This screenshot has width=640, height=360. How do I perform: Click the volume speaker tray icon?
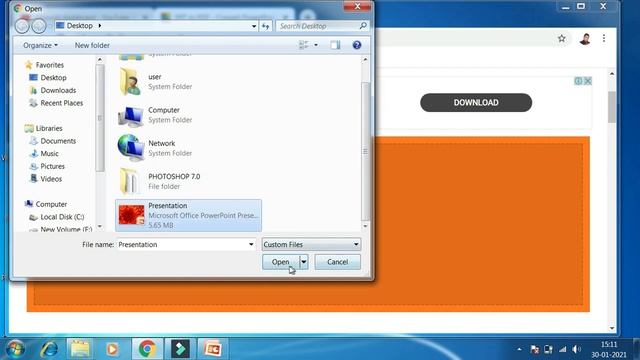576,349
